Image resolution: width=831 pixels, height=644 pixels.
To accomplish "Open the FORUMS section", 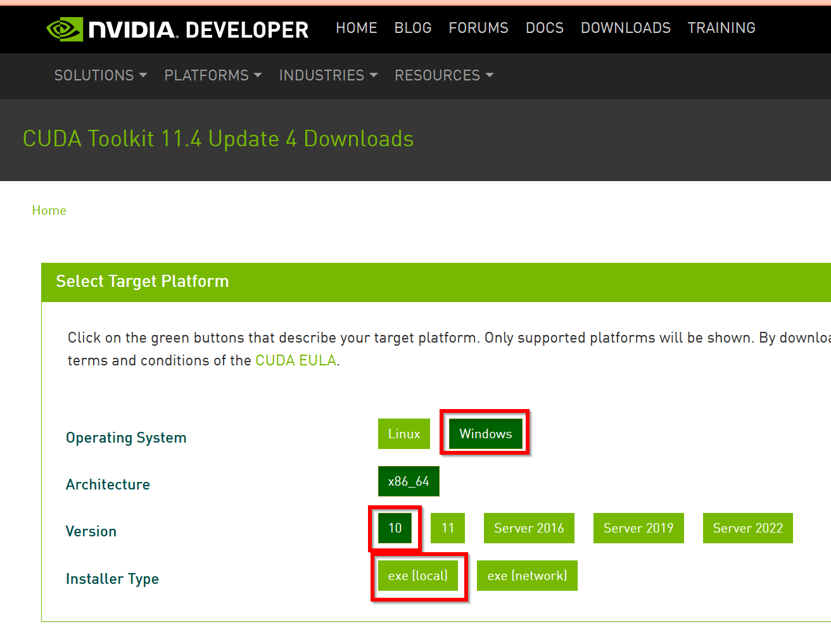I will point(479,28).
